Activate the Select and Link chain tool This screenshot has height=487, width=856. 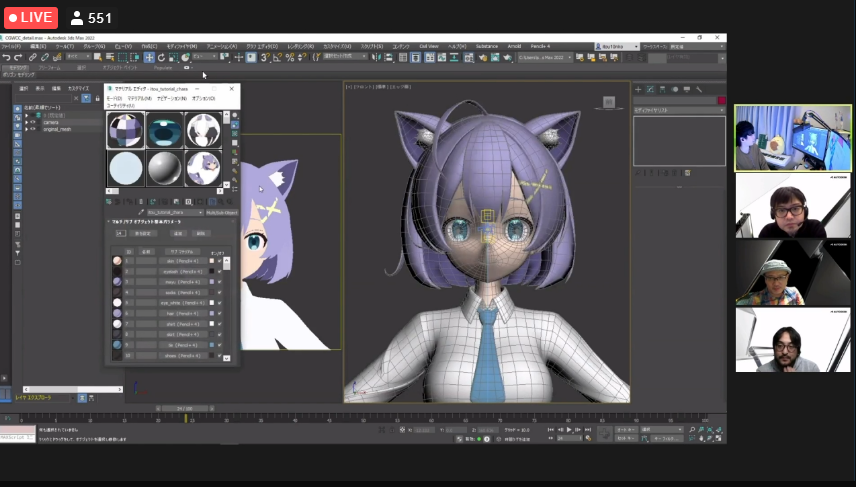pyautogui.click(x=33, y=57)
